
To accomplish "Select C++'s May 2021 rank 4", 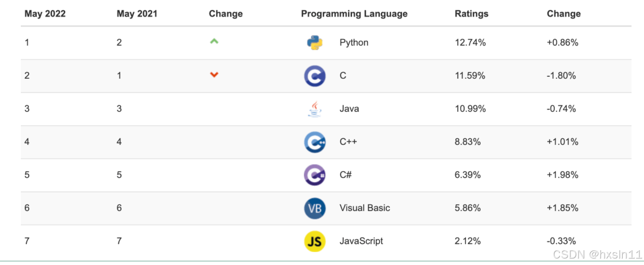I will point(119,142).
